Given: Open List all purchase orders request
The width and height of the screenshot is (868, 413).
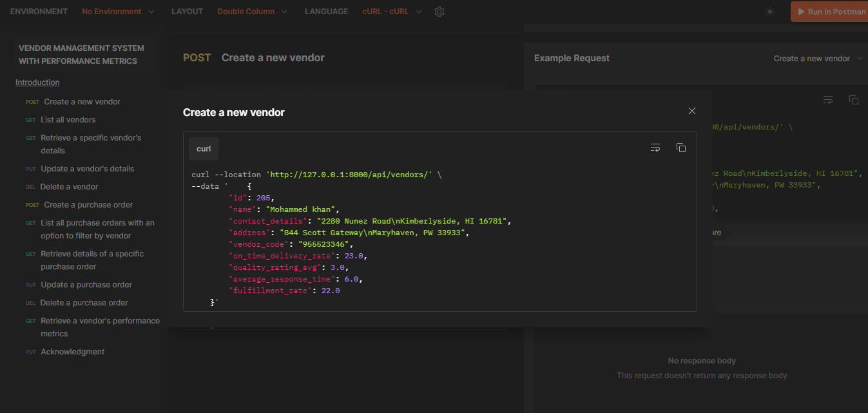Looking at the screenshot, I should pos(97,229).
